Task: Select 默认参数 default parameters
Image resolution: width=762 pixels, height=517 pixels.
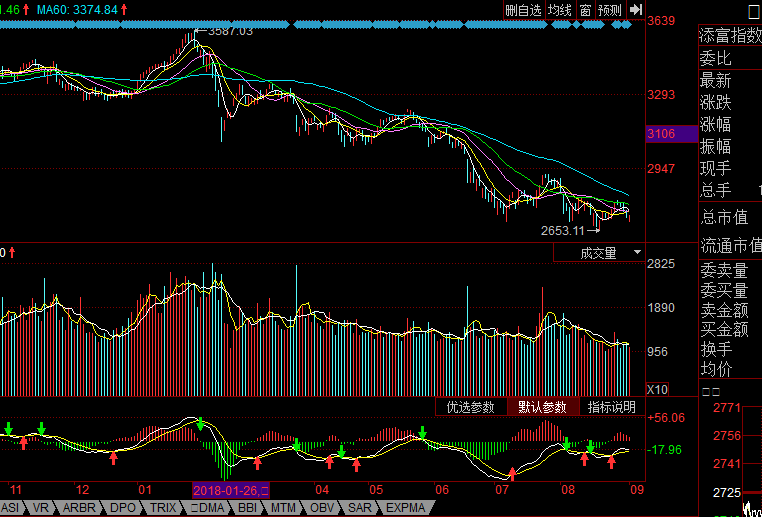Action: (543, 407)
